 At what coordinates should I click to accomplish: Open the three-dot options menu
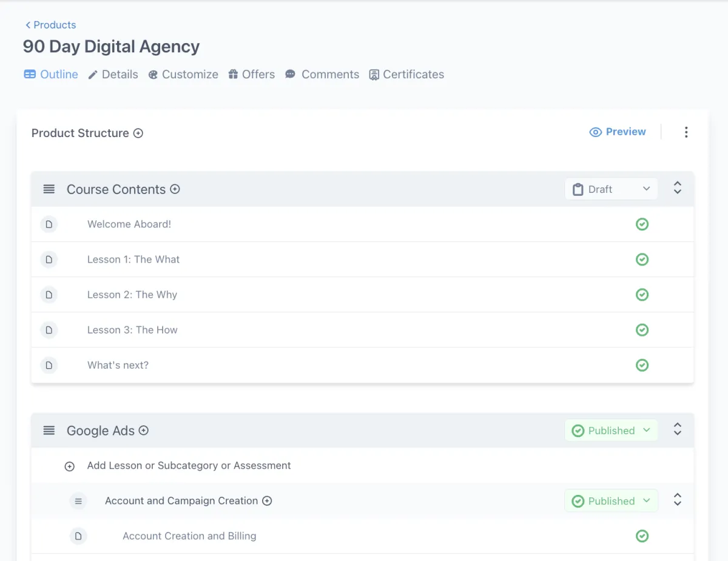click(x=686, y=132)
